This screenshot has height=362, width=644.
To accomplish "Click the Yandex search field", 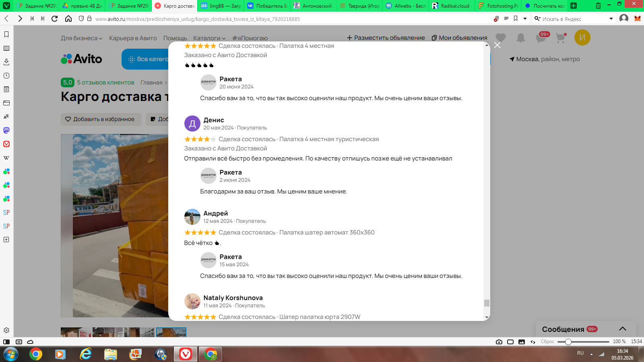I will tap(574, 19).
